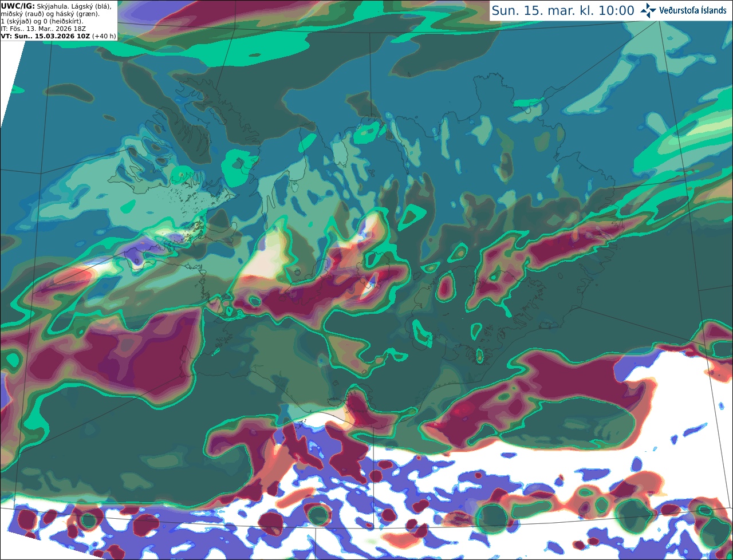Click the 'Sun. 15. mar. kl. 10:00' header
733x560 pixels.
[x=562, y=11]
